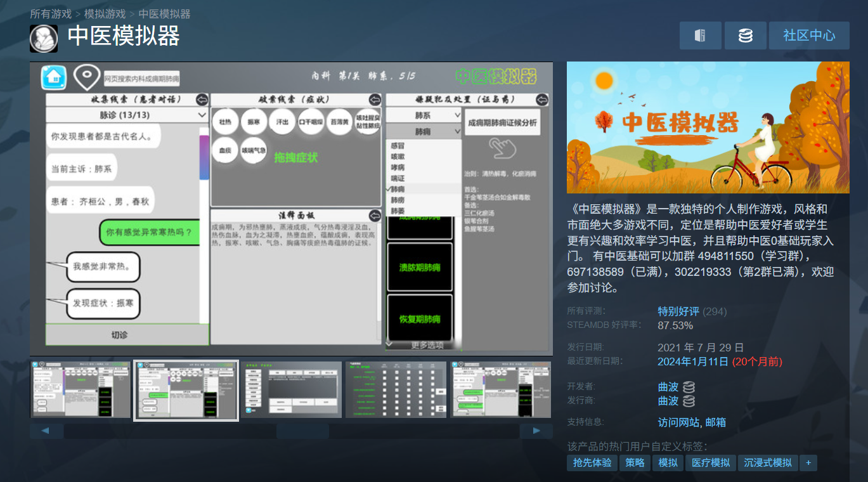Screen dimensions: 868x482
Task: Click the SteamDB icon next to 发行商 曲波
Action: (689, 401)
